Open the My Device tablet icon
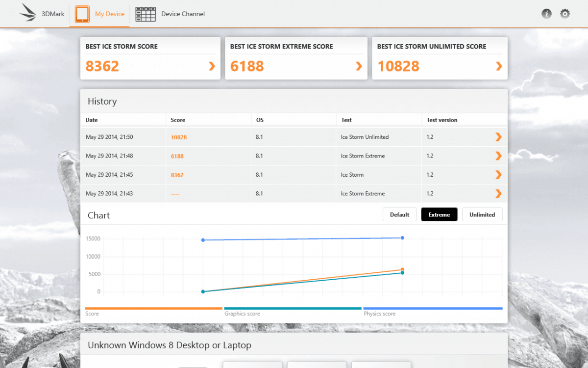The image size is (588, 368). [82, 14]
